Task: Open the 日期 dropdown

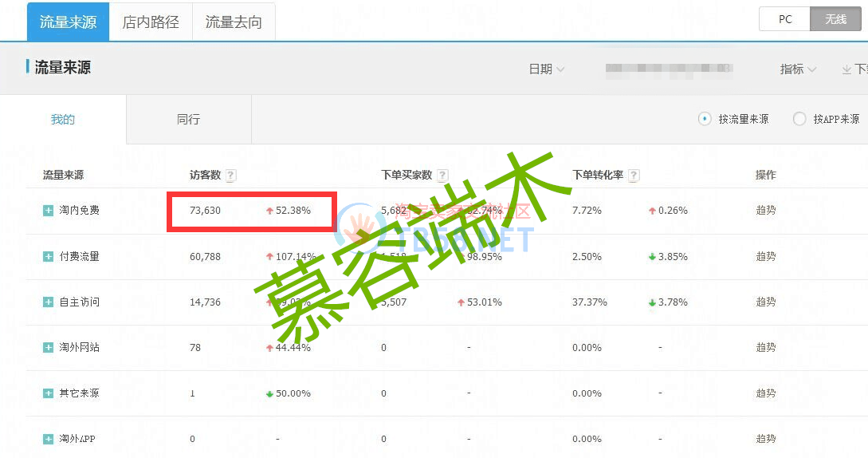Action: (547, 69)
